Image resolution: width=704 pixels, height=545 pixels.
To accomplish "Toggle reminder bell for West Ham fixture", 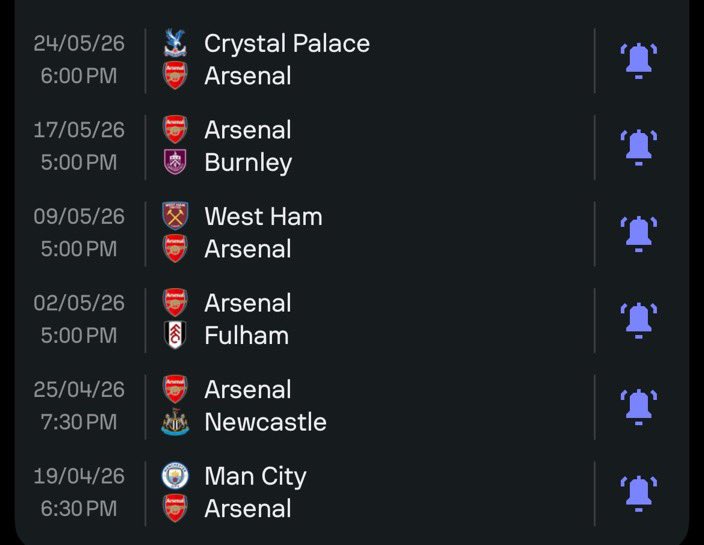I will 638,233.
